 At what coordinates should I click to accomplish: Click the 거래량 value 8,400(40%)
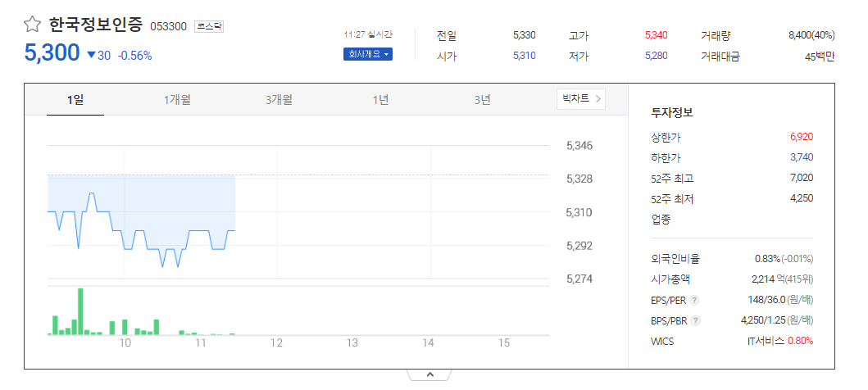point(811,35)
